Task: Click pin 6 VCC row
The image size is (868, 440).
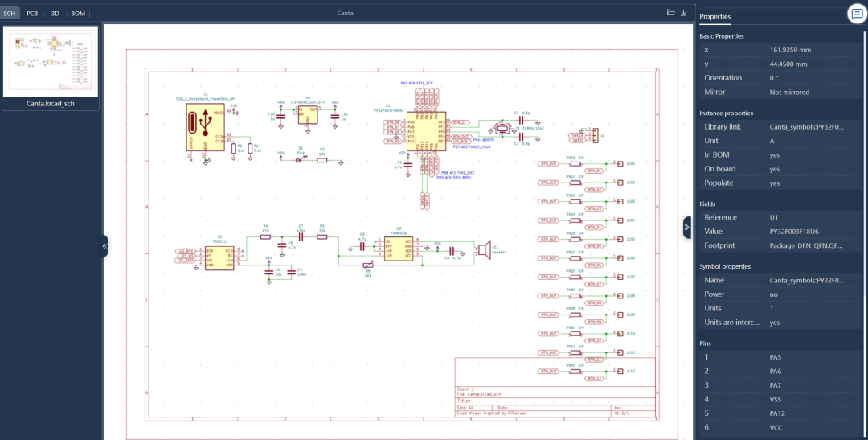Action: [780, 427]
